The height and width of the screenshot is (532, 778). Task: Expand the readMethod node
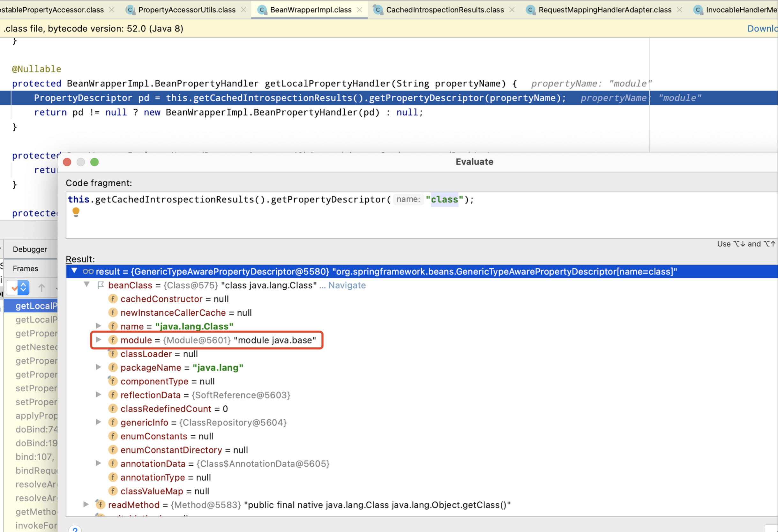(x=86, y=504)
